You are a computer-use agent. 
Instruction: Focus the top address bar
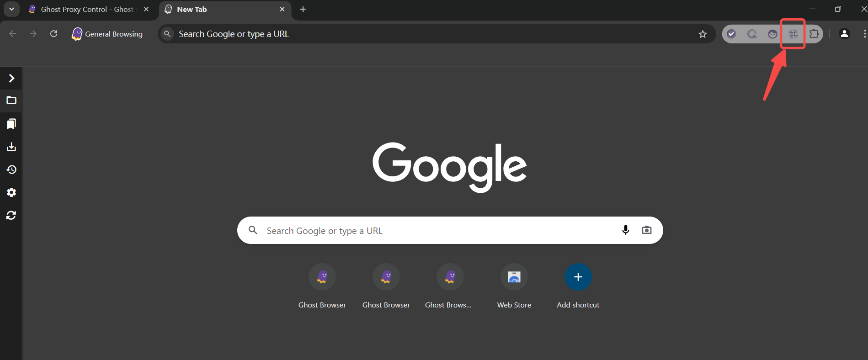[x=437, y=34]
